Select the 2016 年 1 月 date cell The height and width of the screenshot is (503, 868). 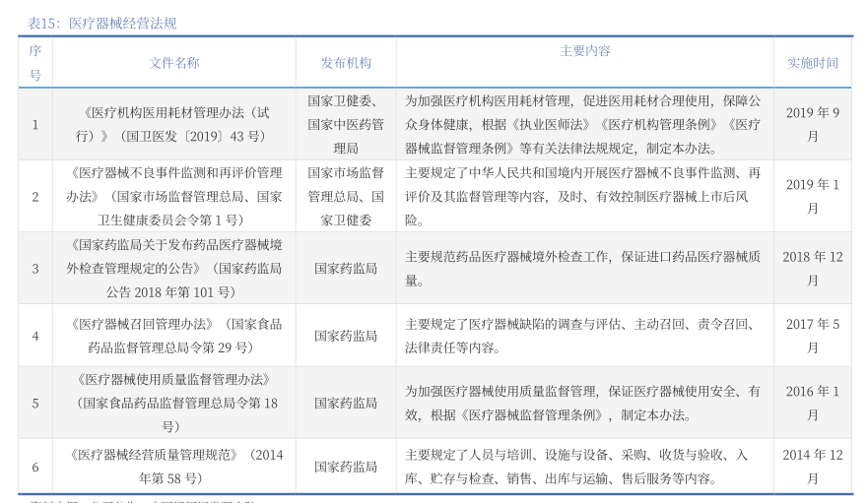(x=812, y=403)
